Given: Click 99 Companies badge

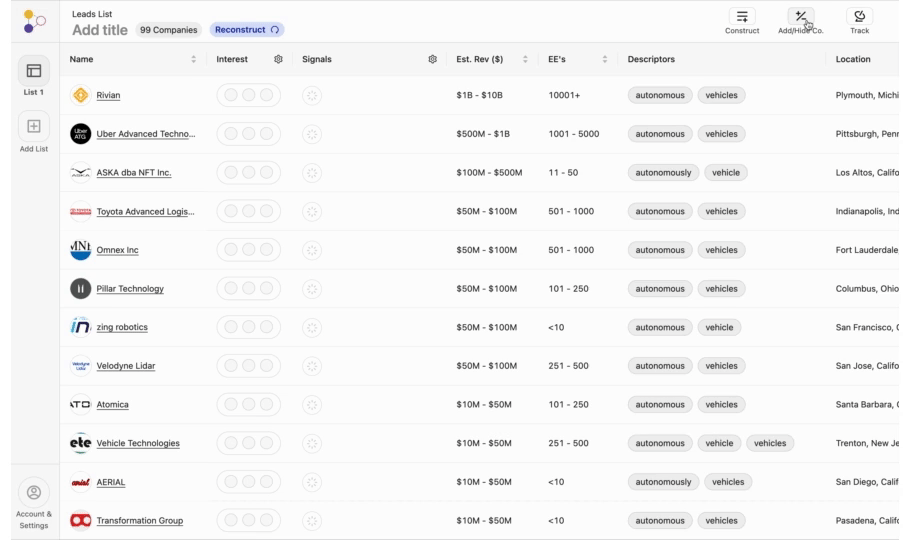Looking at the screenshot, I should 168,30.
